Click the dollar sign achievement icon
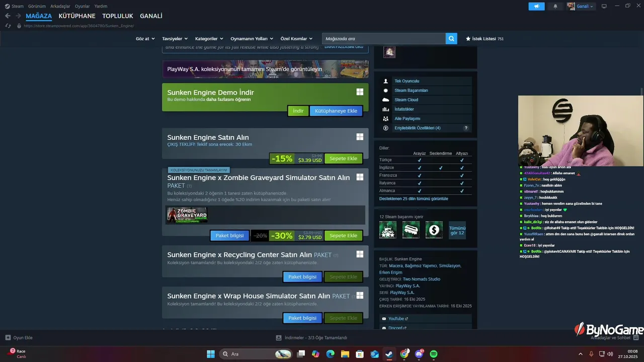Viewport: 644px width, 362px height. [x=434, y=230]
